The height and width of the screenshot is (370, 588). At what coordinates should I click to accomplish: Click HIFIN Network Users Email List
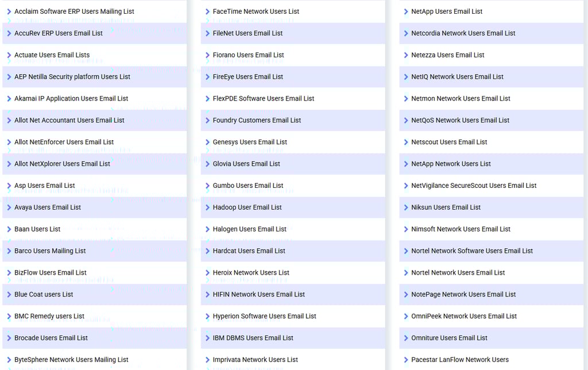point(259,295)
